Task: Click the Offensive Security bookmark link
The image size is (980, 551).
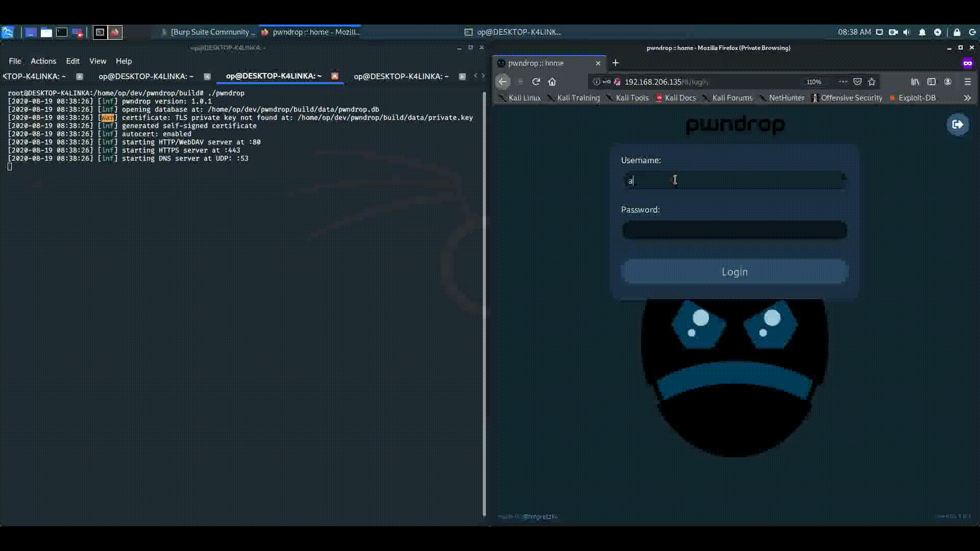Action: coord(851,97)
